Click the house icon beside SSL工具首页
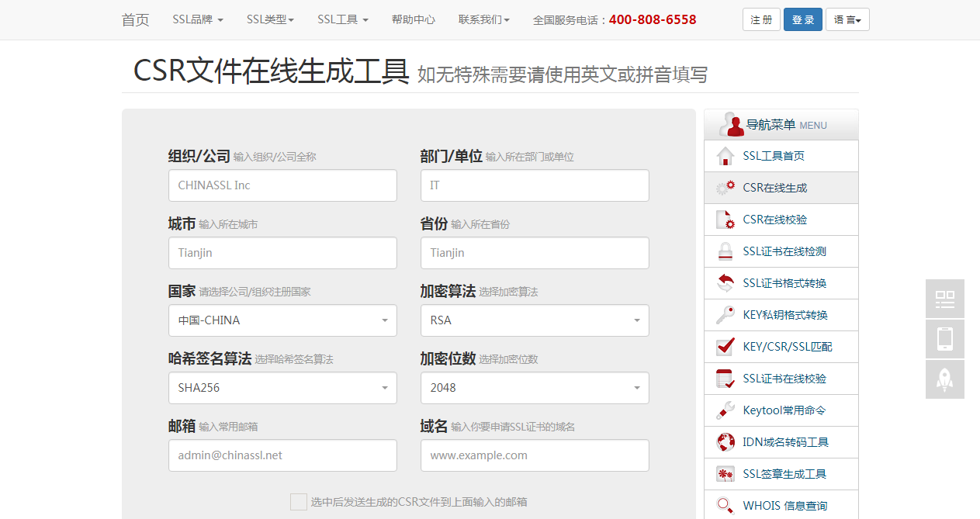Viewport: 980px width, 519px height. click(725, 156)
